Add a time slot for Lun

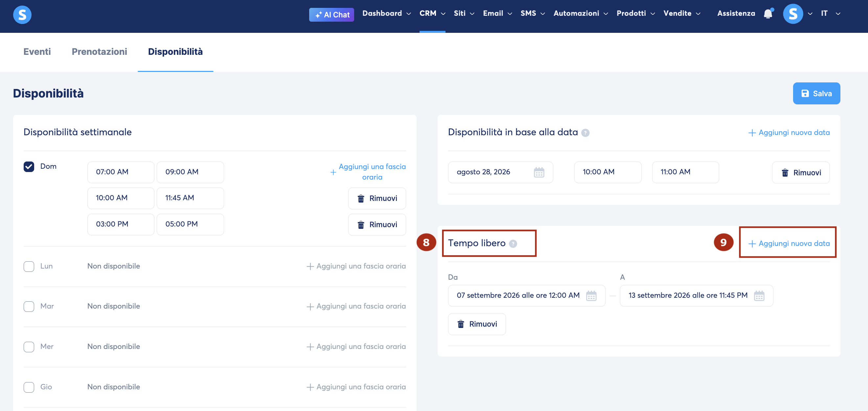tap(356, 266)
